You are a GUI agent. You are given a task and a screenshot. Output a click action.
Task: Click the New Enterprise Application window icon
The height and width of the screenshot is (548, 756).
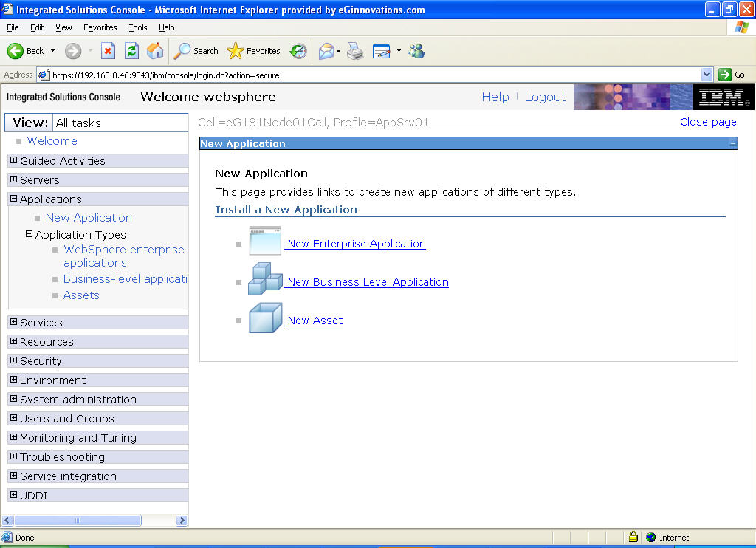coord(265,241)
